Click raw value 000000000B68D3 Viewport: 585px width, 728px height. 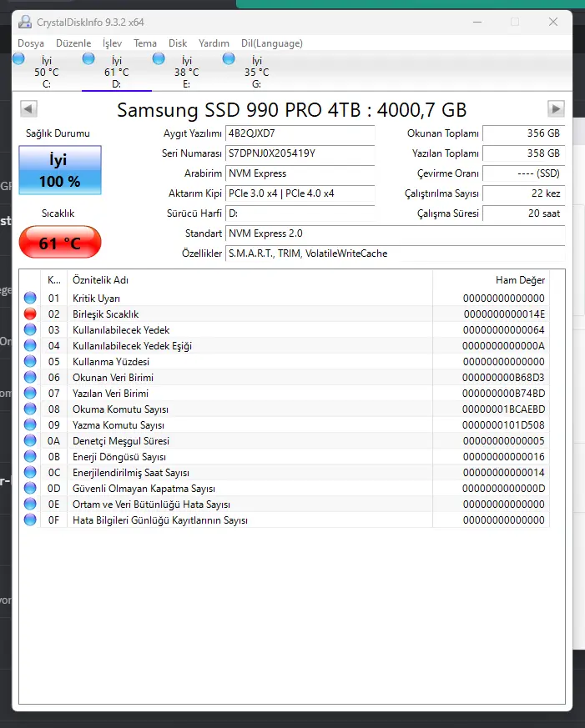503,378
